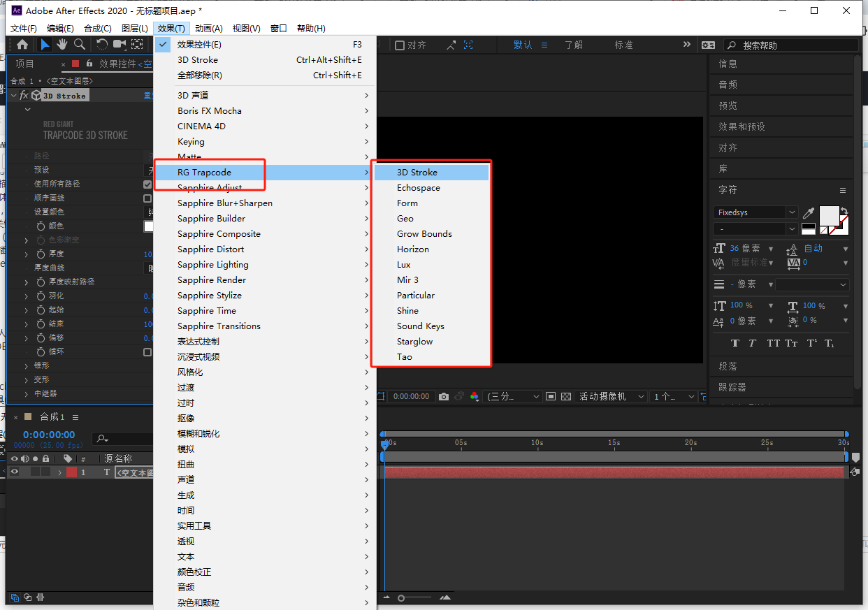868x610 pixels.
Task: Click the eyedropper in the Character panel
Action: click(809, 212)
